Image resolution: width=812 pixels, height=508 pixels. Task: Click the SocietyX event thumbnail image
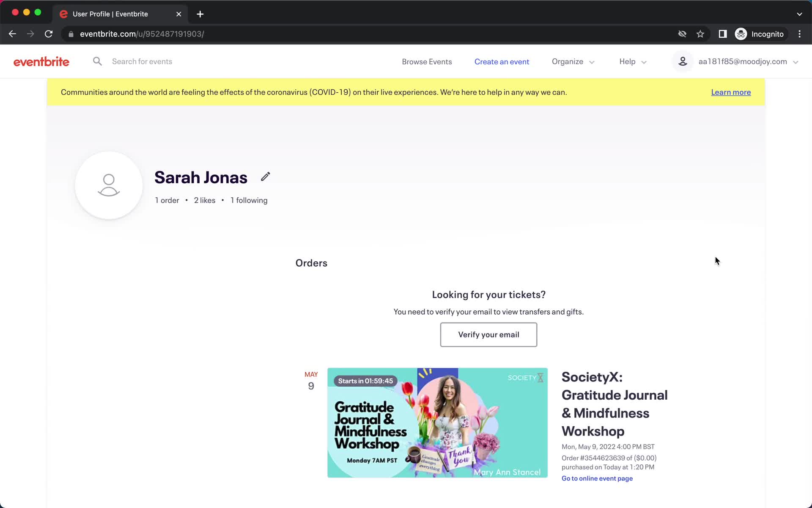pos(437,422)
